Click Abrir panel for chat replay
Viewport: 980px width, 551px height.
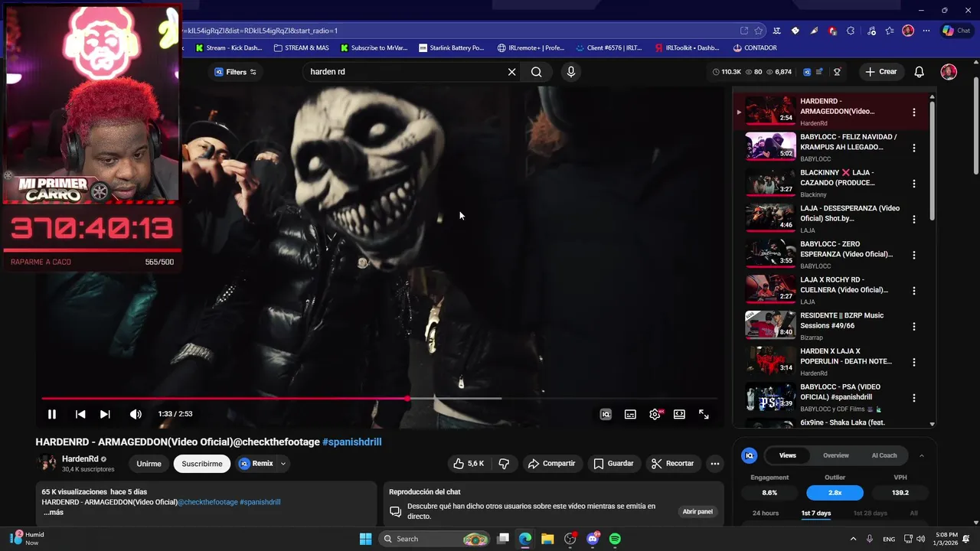697,512
